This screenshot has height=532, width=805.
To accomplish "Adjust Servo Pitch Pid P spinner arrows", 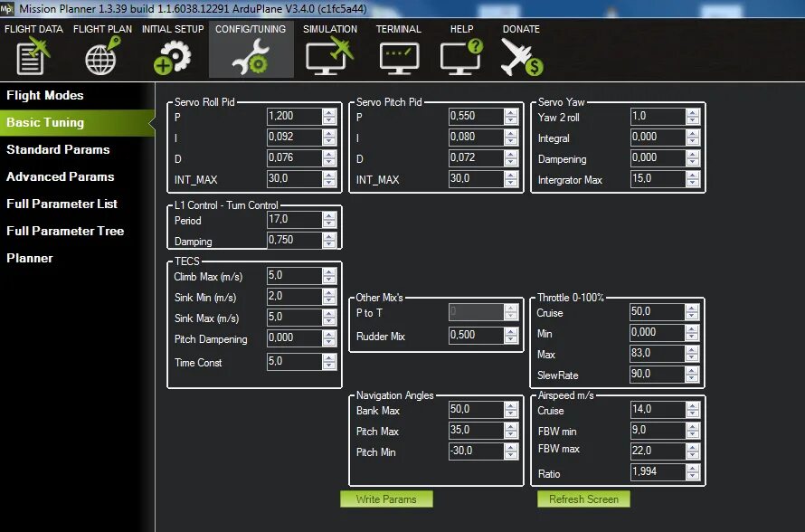I will click(511, 117).
